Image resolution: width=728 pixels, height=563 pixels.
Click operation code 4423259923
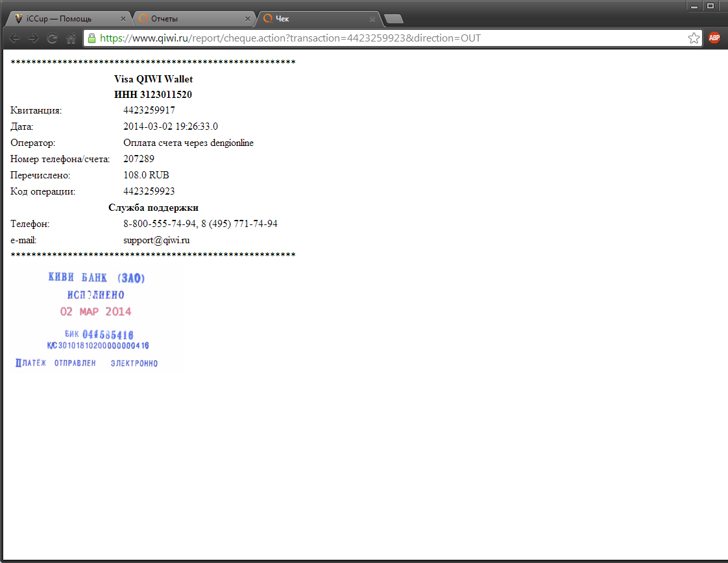149,191
